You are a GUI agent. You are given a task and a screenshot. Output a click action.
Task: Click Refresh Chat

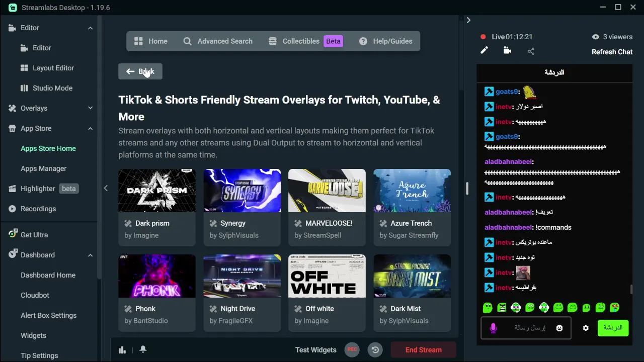[x=612, y=52]
